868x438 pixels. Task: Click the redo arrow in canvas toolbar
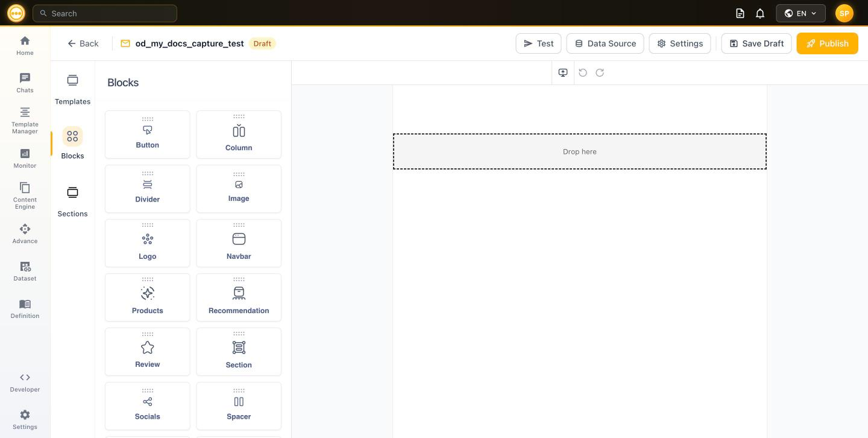click(600, 72)
